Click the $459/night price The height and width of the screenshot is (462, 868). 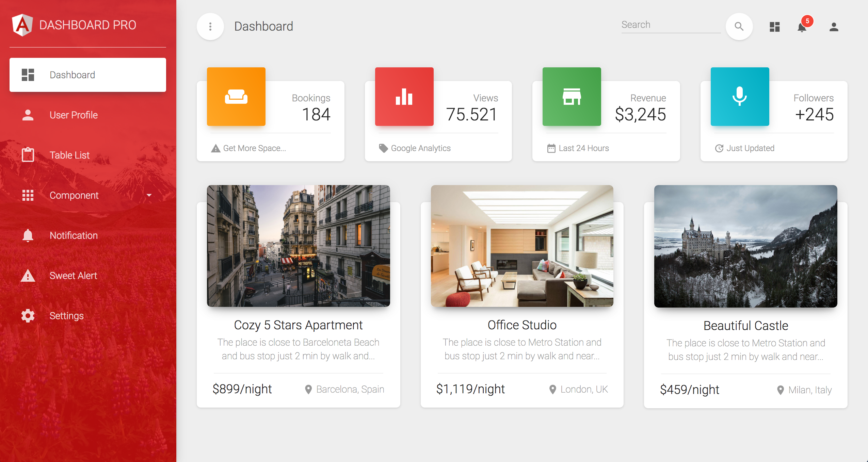pos(690,390)
